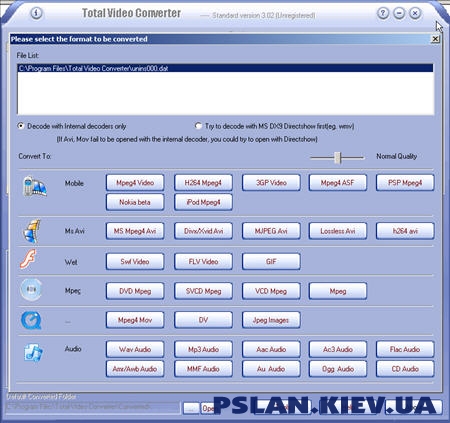
Task: Click the info icon in title bar
Action: coord(36,13)
